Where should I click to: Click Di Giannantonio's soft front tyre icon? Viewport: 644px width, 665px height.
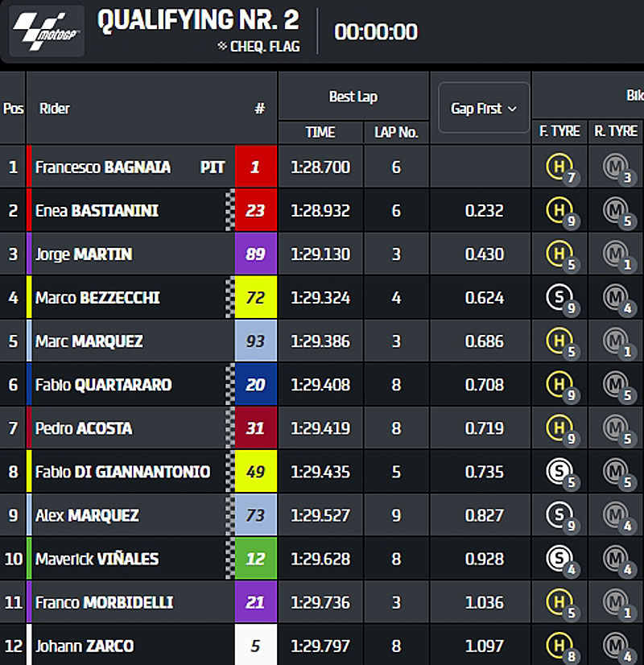(557, 472)
